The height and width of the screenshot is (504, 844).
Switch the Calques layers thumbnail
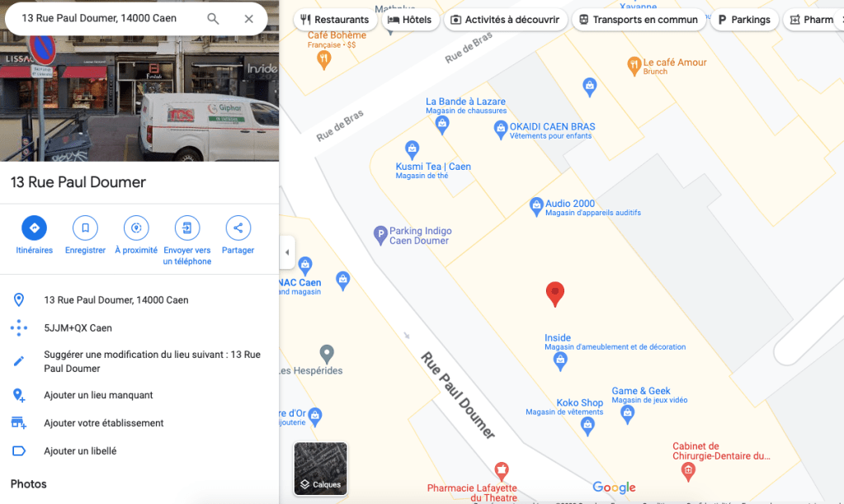320,469
